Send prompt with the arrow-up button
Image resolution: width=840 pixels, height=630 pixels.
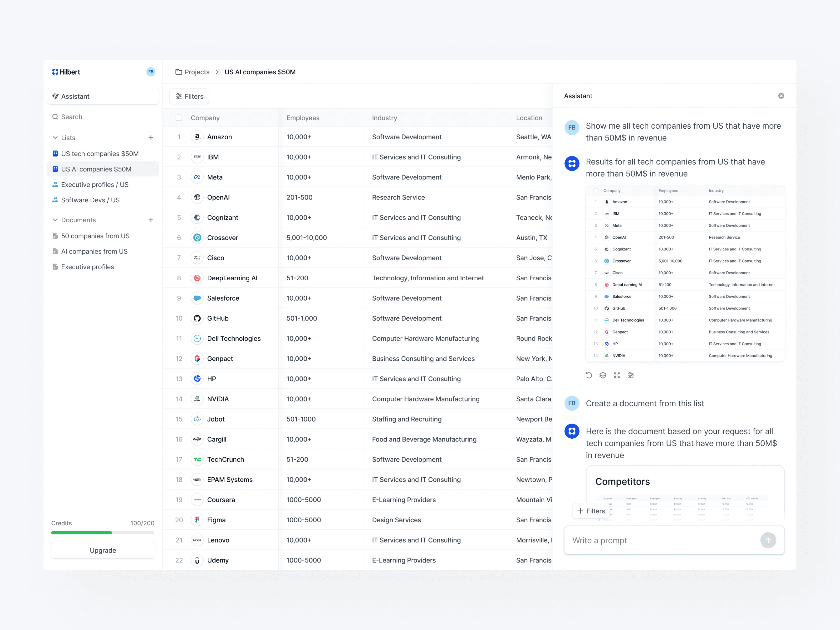768,540
